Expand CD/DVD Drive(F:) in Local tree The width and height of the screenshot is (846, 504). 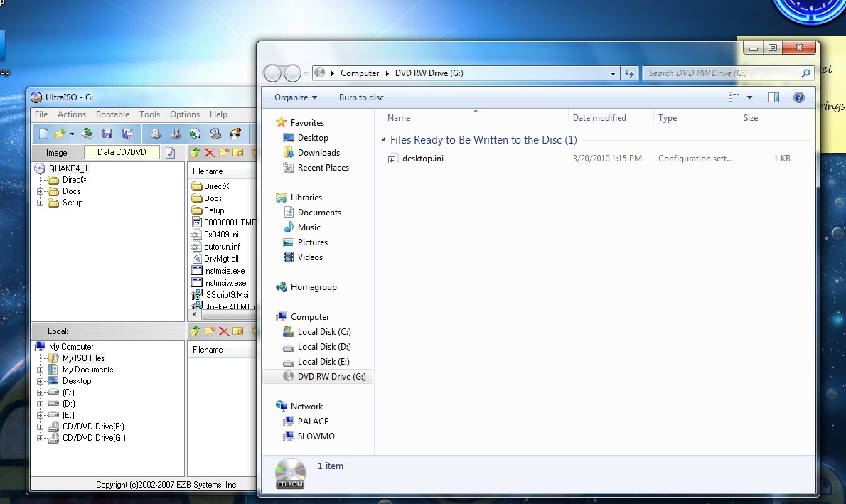(x=40, y=427)
